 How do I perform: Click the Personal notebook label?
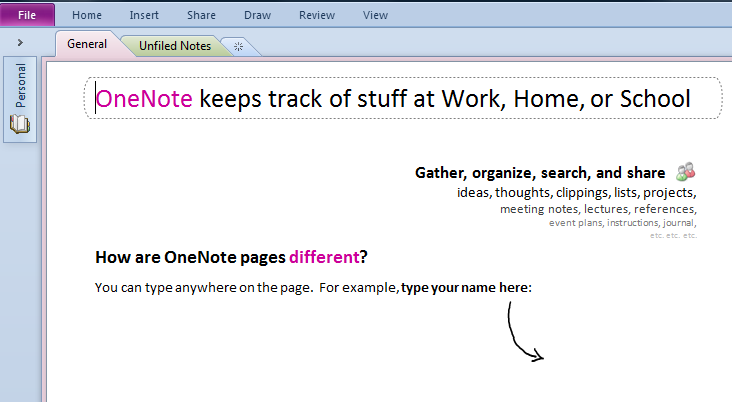pos(21,86)
